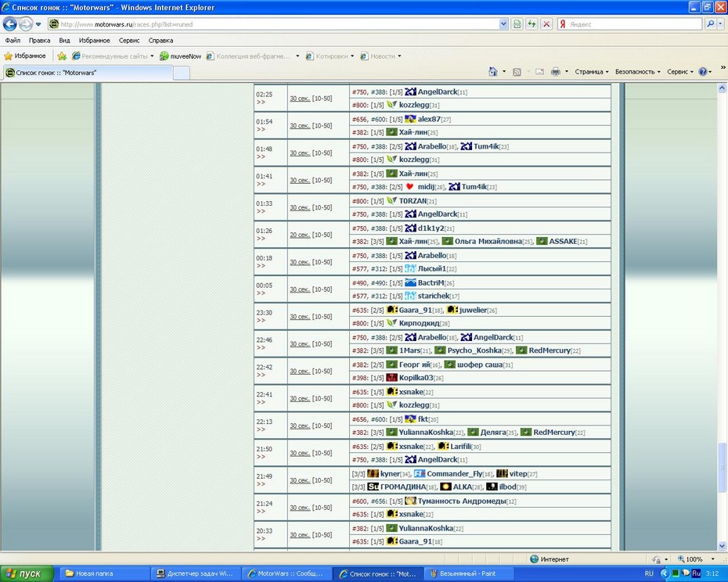Open the Home page icon
The image size is (728, 582).
click(492, 72)
